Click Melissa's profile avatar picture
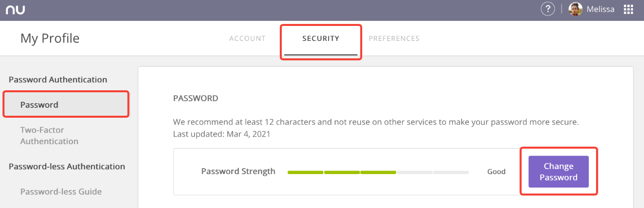The height and width of the screenshot is (208, 644). [576, 9]
